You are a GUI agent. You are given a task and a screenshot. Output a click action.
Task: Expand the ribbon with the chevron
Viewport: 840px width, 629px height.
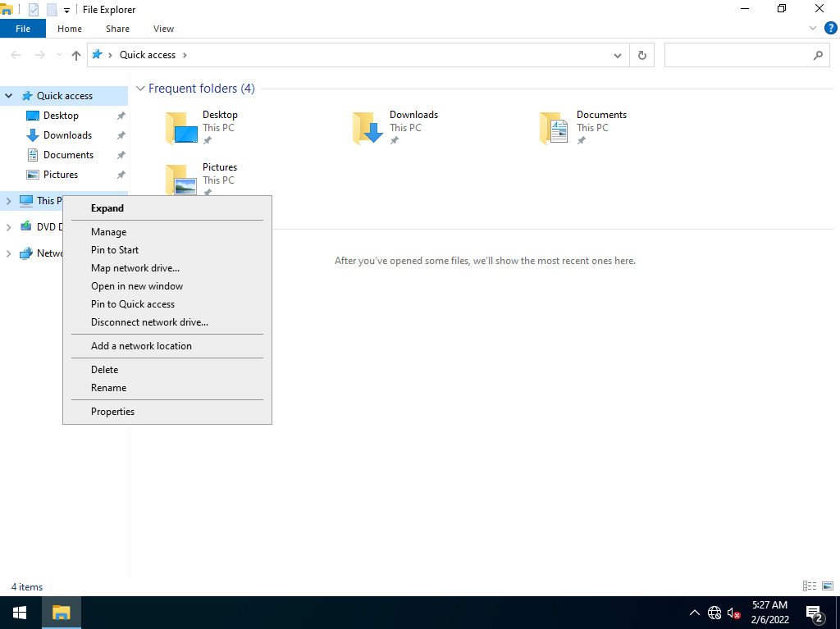tap(813, 29)
